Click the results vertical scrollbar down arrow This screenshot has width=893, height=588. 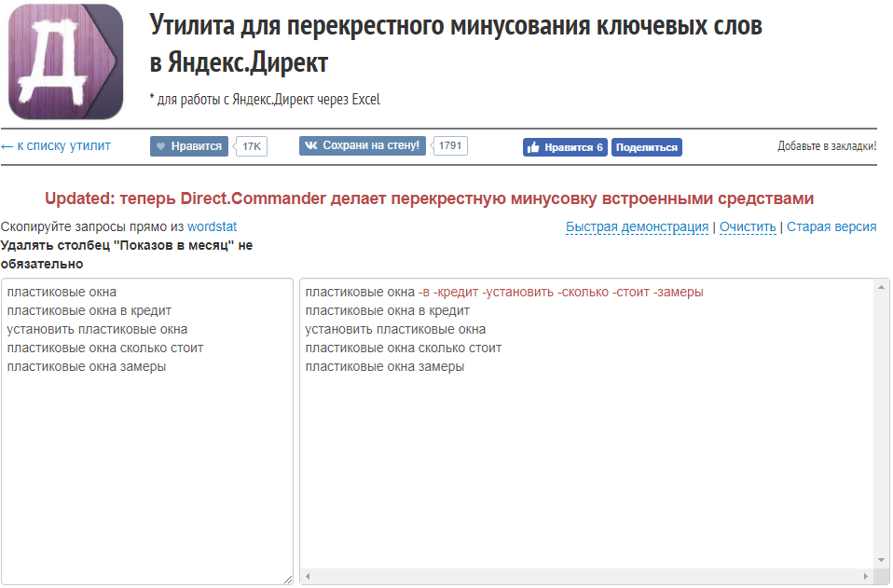[881, 560]
